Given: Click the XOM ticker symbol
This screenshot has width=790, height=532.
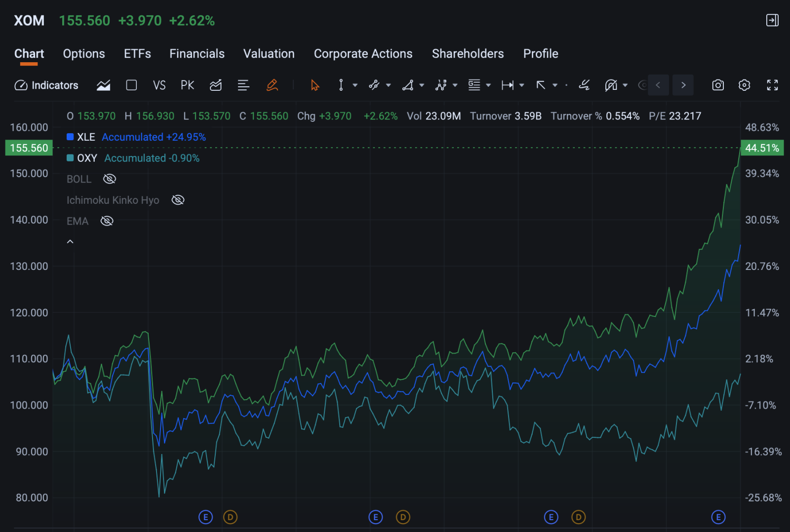Looking at the screenshot, I should (x=29, y=21).
